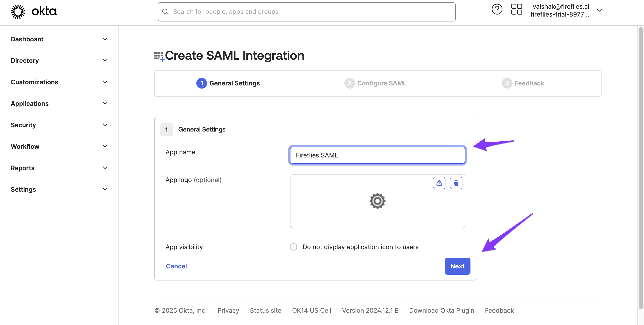Enable Do not display application icon checkbox

click(x=294, y=247)
